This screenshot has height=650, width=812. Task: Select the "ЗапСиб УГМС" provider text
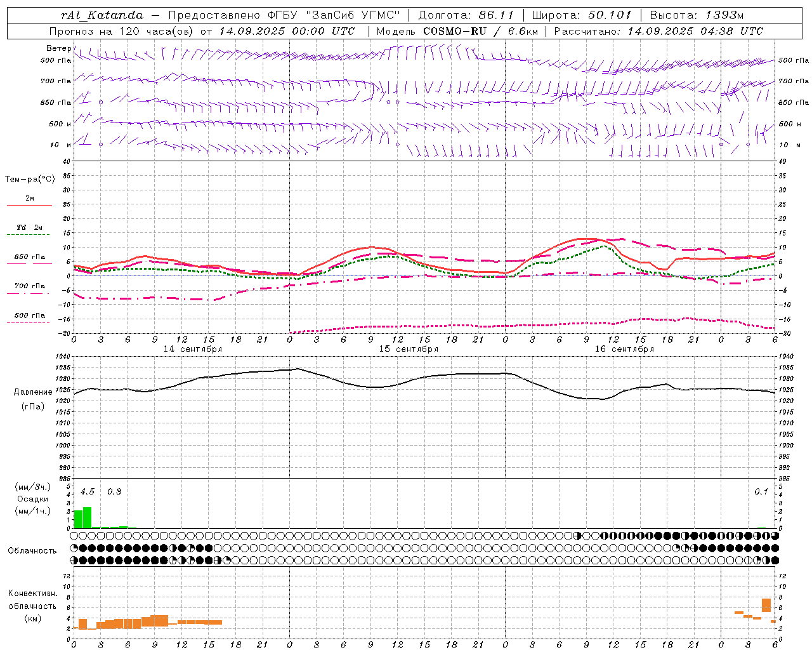pyautogui.click(x=353, y=15)
